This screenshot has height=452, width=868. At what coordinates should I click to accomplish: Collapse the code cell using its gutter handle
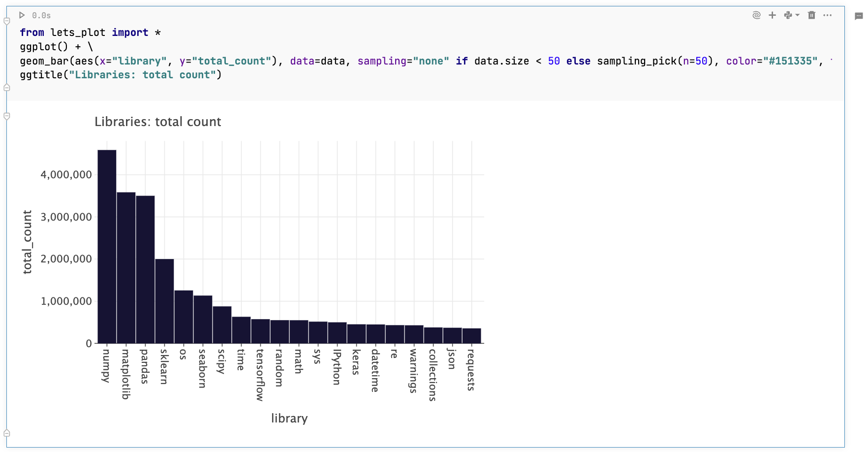[x=6, y=87]
